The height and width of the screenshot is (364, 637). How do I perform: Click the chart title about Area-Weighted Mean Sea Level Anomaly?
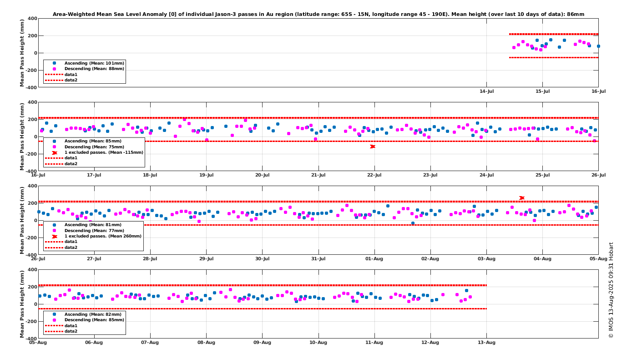[x=318, y=15]
